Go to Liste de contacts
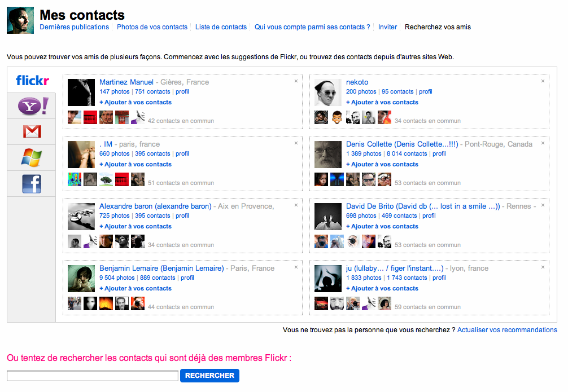 [x=221, y=27]
